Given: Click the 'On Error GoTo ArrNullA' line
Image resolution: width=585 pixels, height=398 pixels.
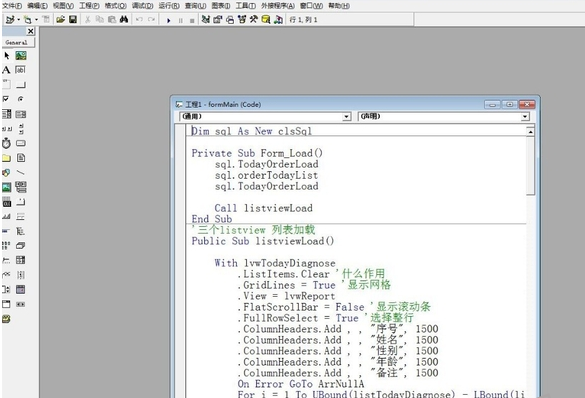Looking at the screenshot, I should click(x=301, y=383).
